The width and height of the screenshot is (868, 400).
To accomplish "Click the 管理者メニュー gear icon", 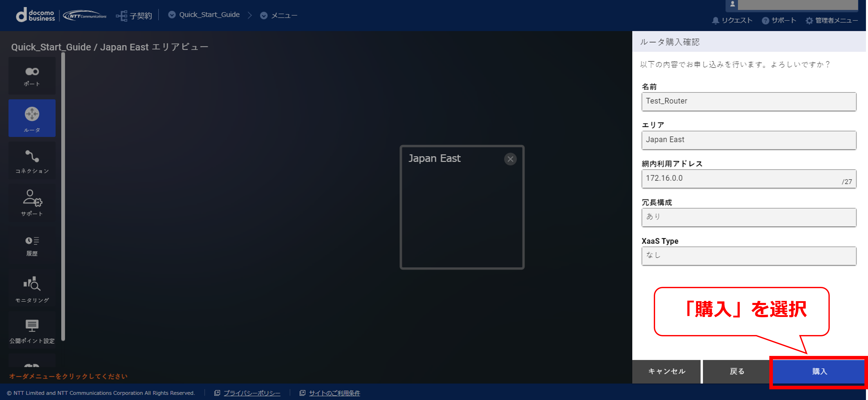I will pyautogui.click(x=809, y=21).
